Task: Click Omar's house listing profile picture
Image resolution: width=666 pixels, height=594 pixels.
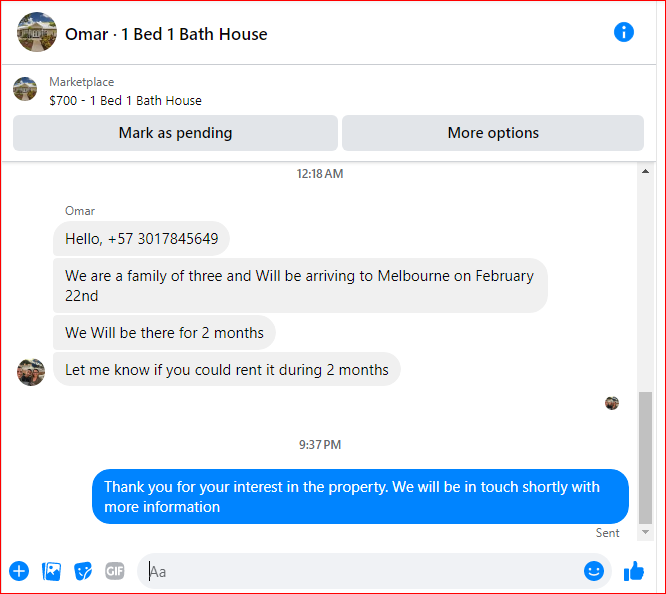Action: [x=37, y=32]
